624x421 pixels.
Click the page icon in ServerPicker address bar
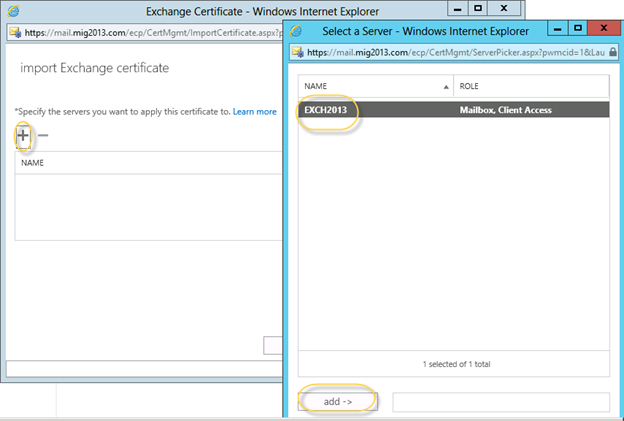tap(298, 50)
